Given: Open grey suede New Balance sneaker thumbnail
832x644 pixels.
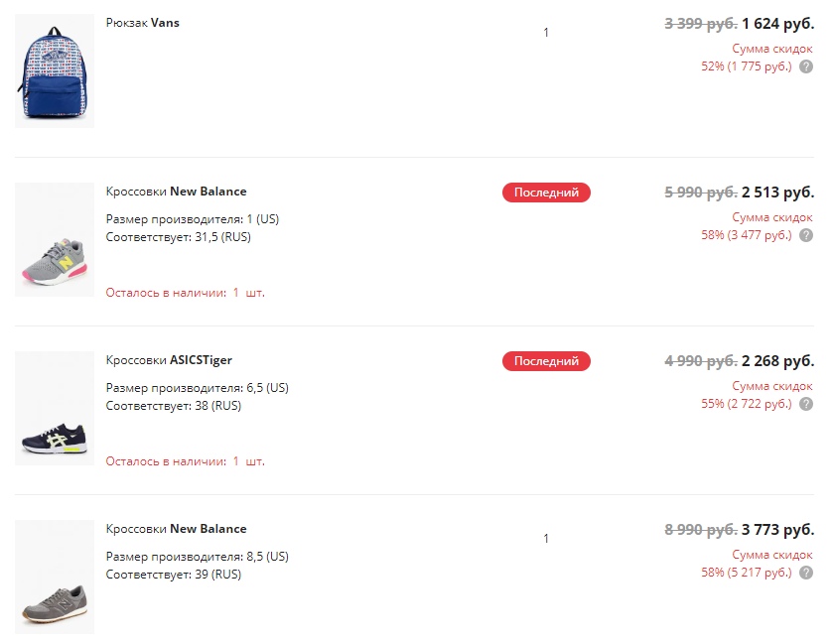Looking at the screenshot, I should pos(55,578).
